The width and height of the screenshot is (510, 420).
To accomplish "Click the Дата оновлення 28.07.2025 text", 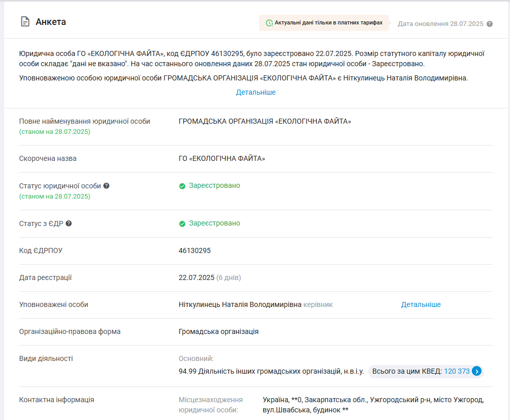I will (x=440, y=24).
